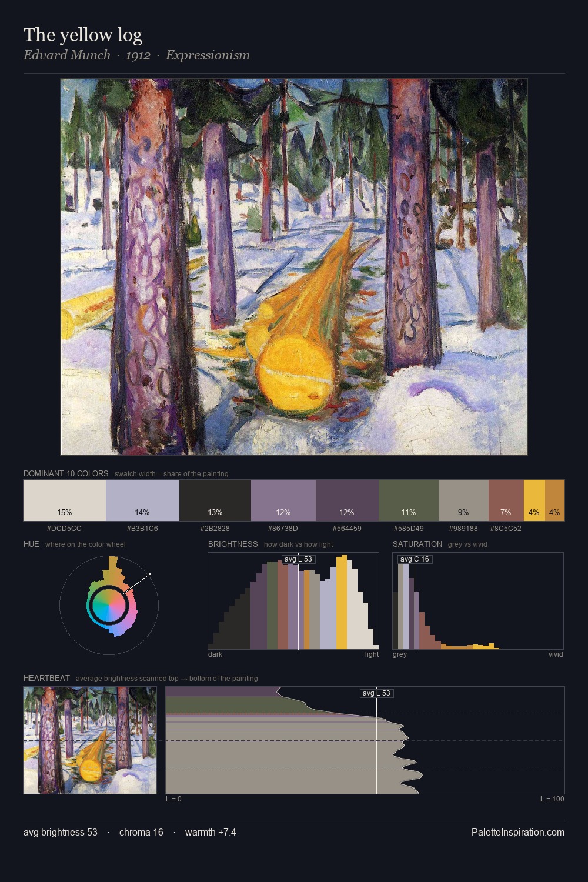
Task: Click the '#585D49' hex code text
Action: pyautogui.click(x=409, y=528)
